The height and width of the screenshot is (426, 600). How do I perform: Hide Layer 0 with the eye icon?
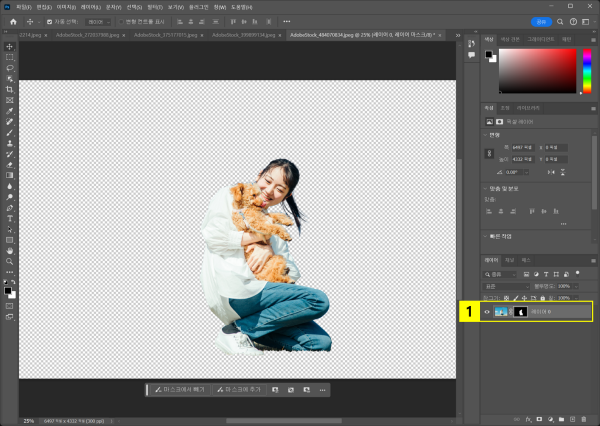coord(487,312)
